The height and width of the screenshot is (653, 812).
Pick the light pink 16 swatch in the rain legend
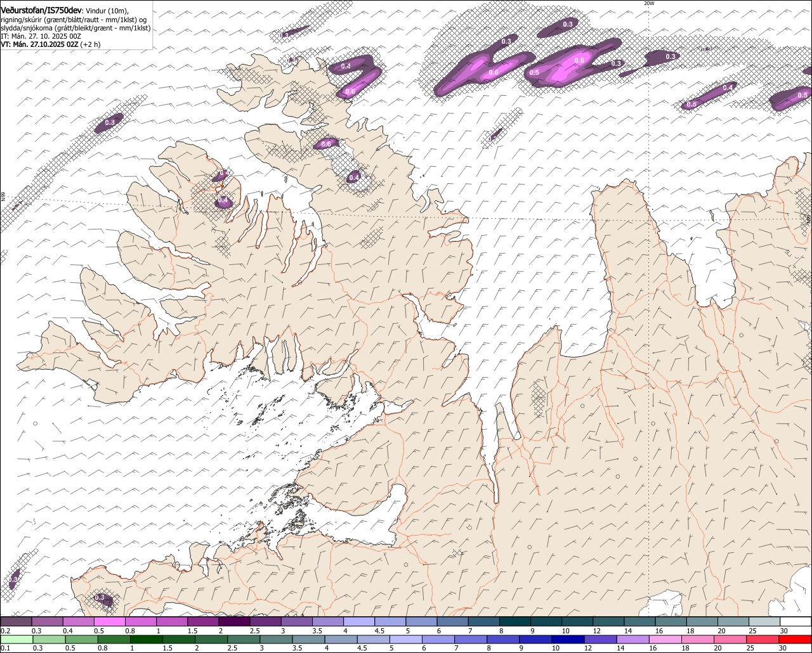[x=666, y=639]
